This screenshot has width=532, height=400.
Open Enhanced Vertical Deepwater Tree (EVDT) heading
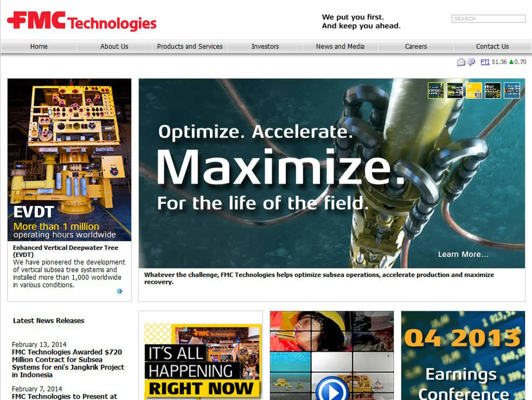pyautogui.click(x=66, y=251)
